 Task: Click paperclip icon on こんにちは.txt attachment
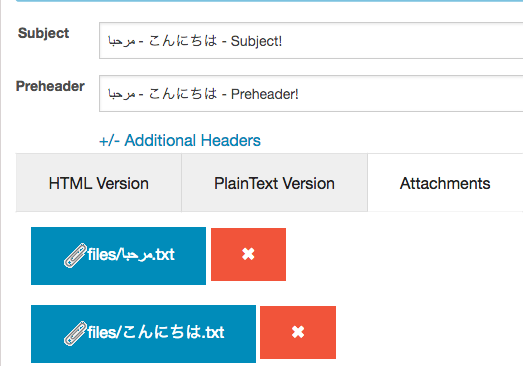(x=75, y=333)
